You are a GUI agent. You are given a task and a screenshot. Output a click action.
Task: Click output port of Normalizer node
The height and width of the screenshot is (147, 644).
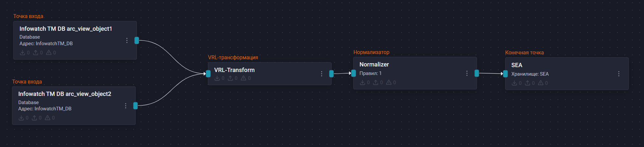coord(477,73)
